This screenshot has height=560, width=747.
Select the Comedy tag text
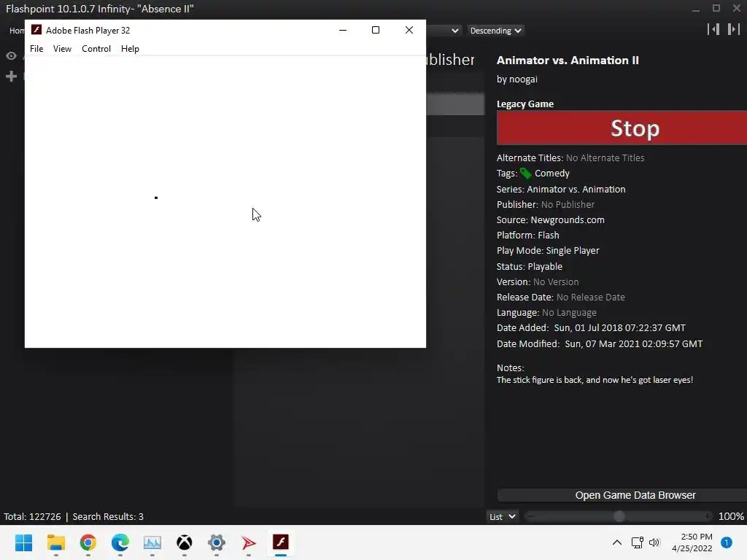tap(551, 174)
